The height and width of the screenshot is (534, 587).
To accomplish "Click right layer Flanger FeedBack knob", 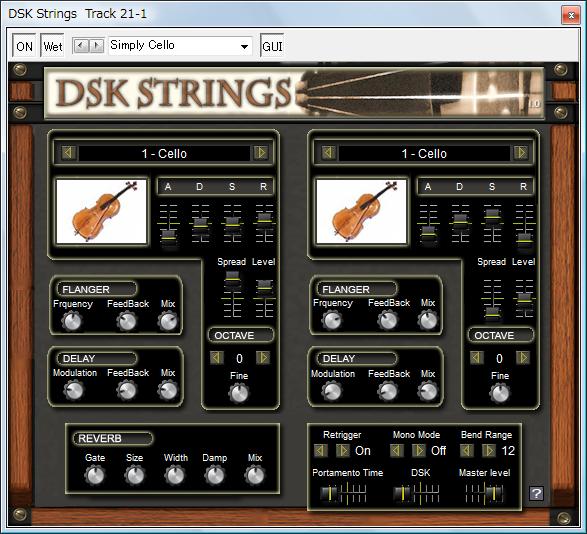I will [x=388, y=321].
